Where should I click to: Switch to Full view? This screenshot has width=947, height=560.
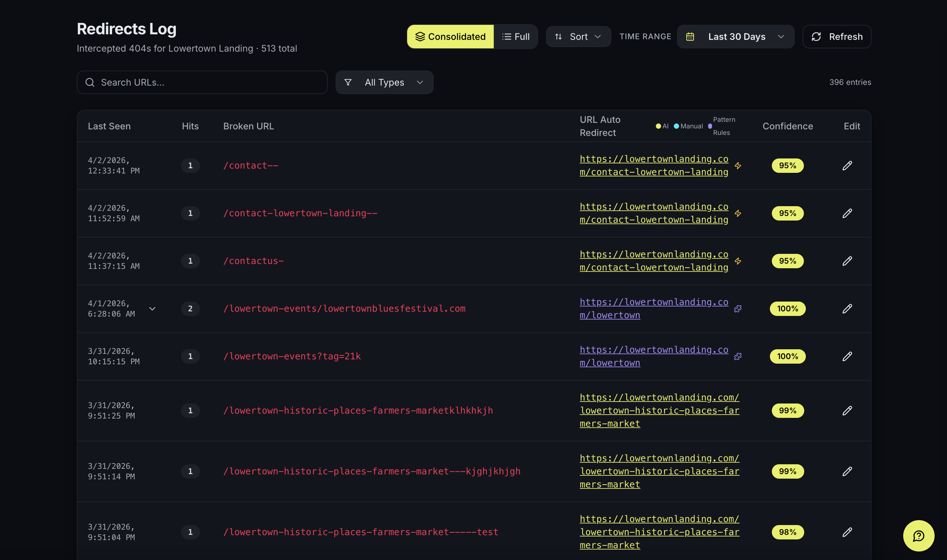(x=516, y=37)
